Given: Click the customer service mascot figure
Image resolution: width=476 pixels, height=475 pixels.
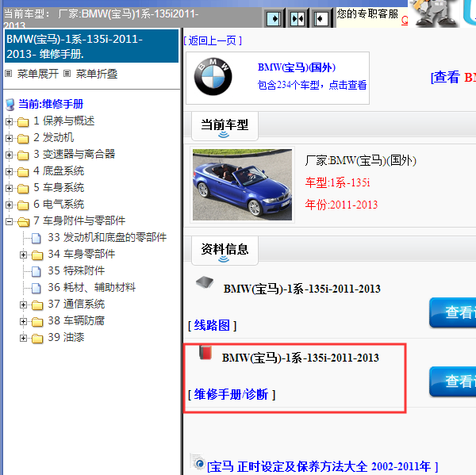Looking at the screenshot, I should [435, 13].
